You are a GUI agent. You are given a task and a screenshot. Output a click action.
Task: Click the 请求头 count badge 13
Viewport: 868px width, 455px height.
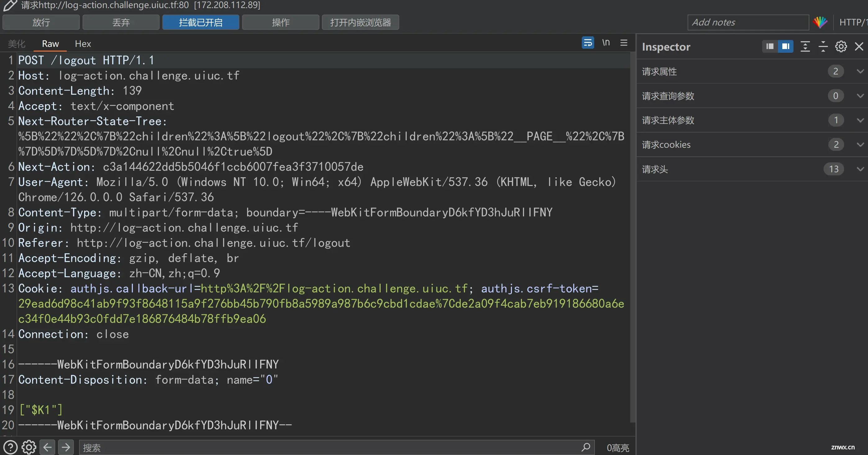834,169
